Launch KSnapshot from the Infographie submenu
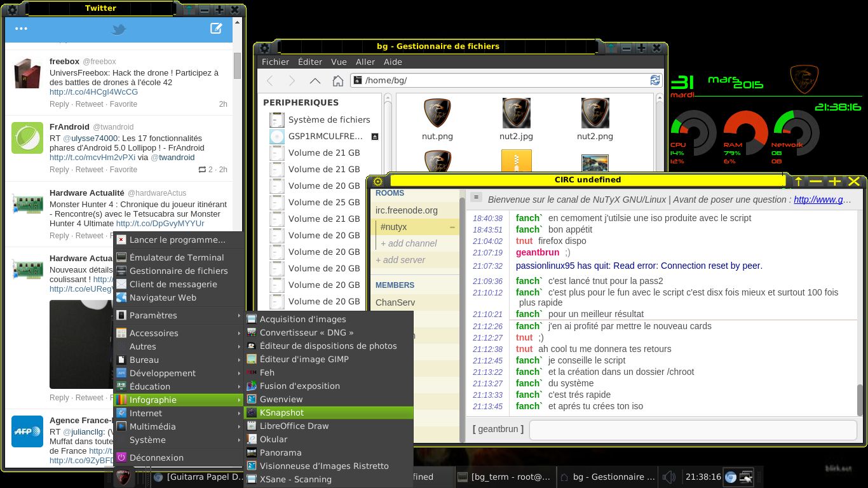868x488 pixels. click(x=280, y=412)
